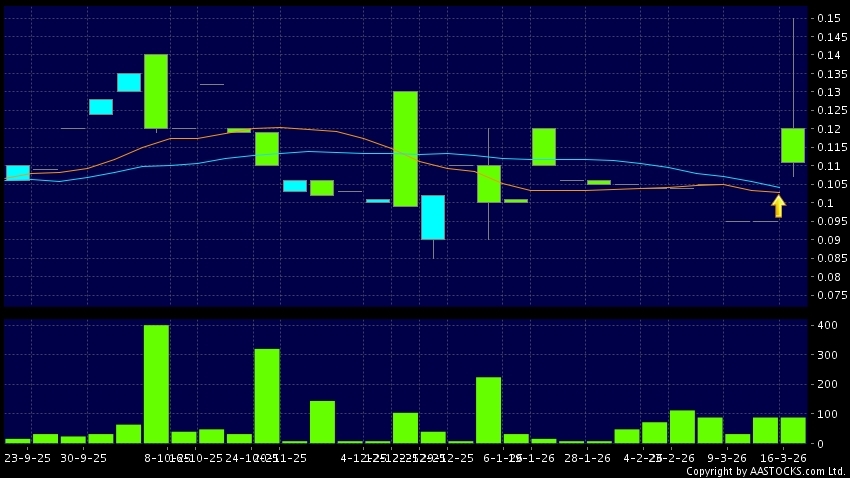Select the 23-9-25 date label
Image resolution: width=850 pixels, height=478 pixels.
click(x=27, y=457)
